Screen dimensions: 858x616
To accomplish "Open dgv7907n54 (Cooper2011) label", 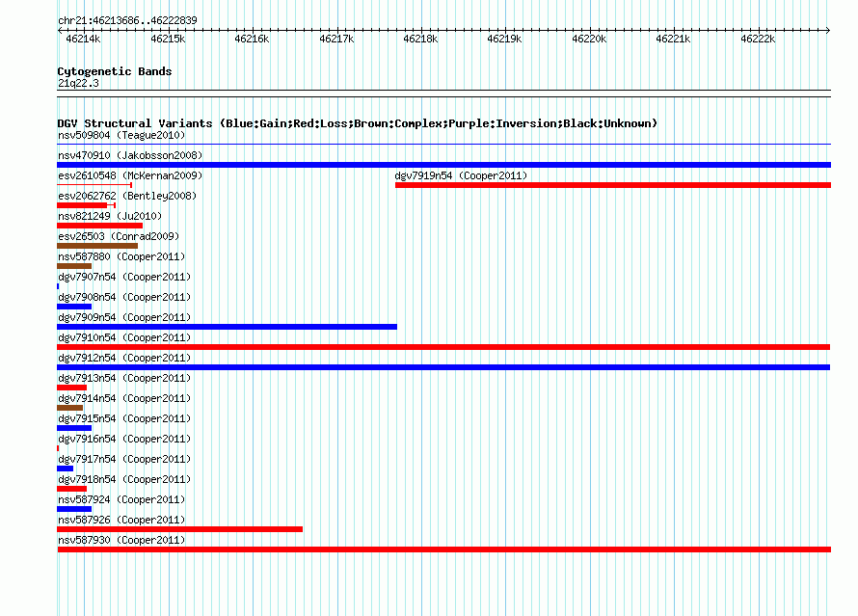I will click(x=124, y=277).
